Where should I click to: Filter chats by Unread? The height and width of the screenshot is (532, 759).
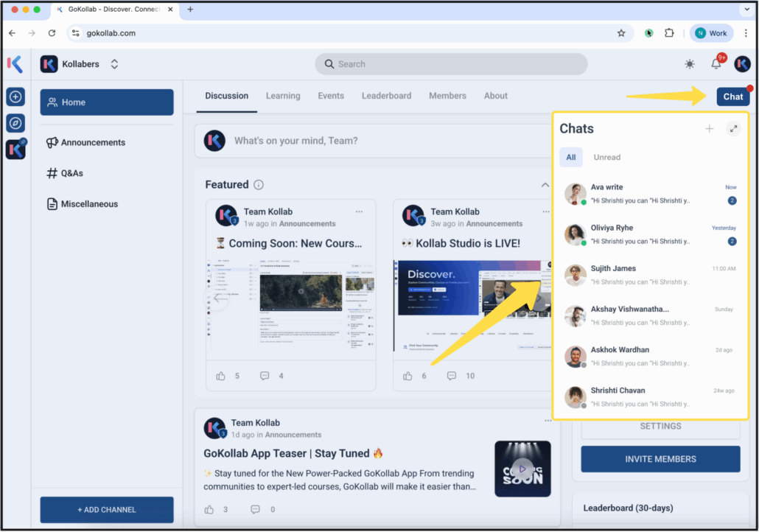(606, 157)
